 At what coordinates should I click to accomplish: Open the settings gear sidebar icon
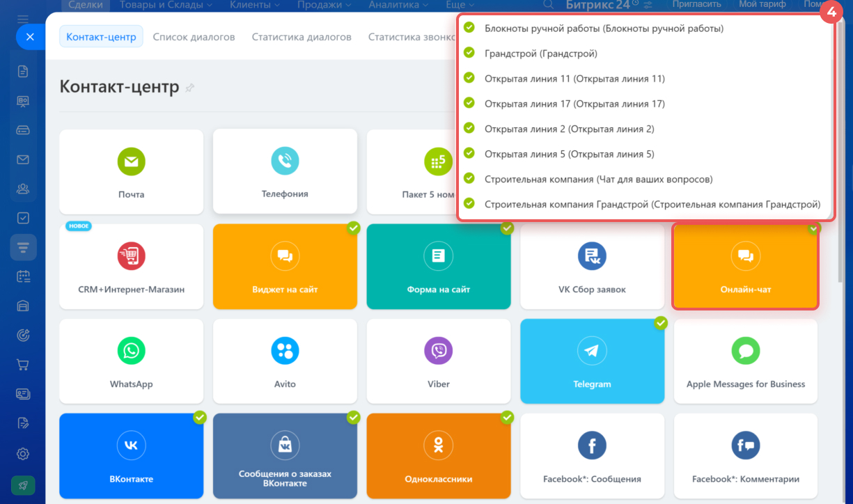tap(23, 454)
